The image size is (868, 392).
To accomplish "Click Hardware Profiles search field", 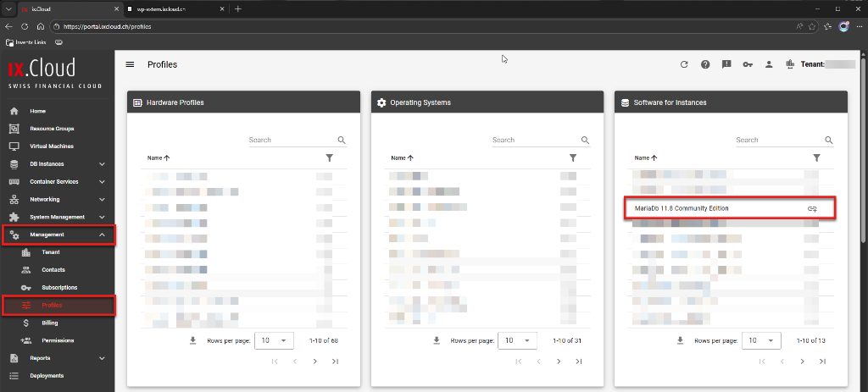I will [x=292, y=141].
